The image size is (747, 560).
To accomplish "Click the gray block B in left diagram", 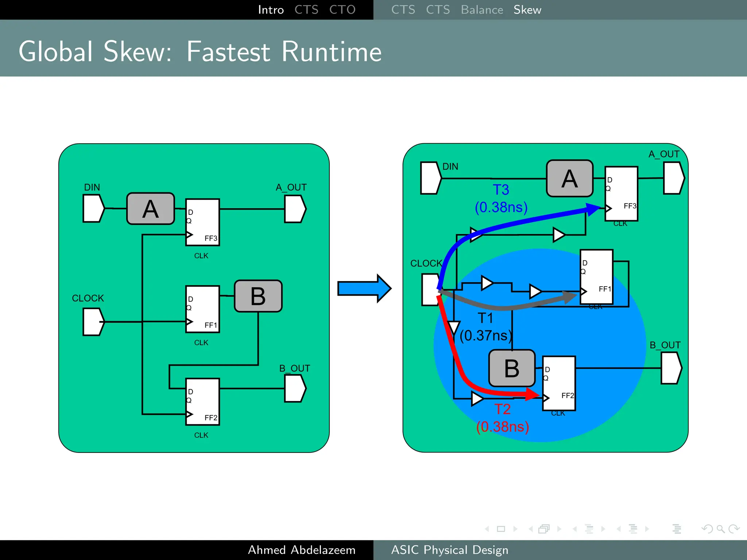I will point(258,296).
